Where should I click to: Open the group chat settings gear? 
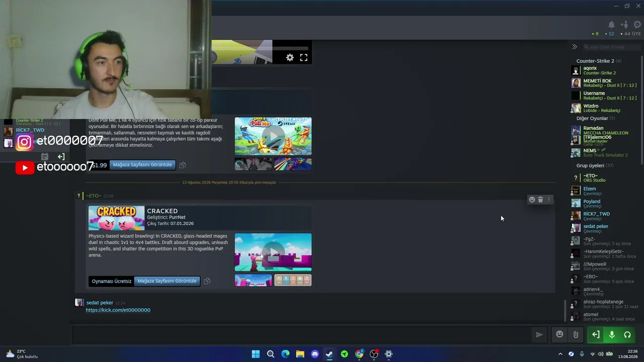coord(637,25)
